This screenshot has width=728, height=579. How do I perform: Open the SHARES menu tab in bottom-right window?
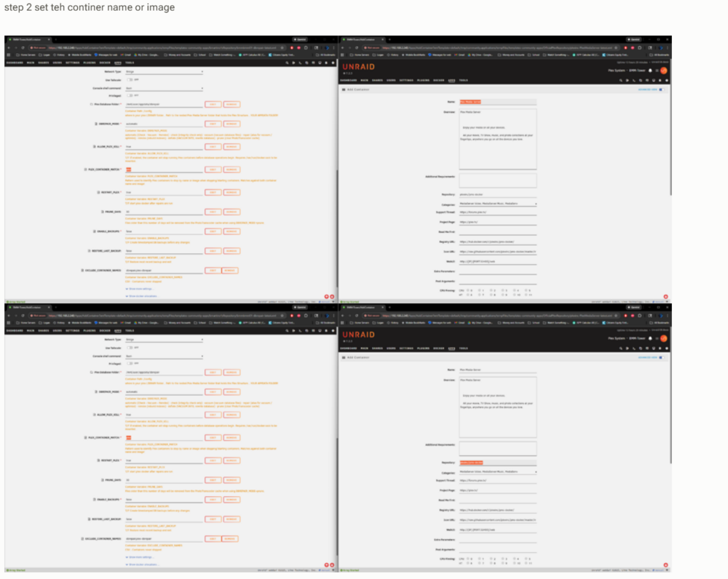(x=377, y=348)
